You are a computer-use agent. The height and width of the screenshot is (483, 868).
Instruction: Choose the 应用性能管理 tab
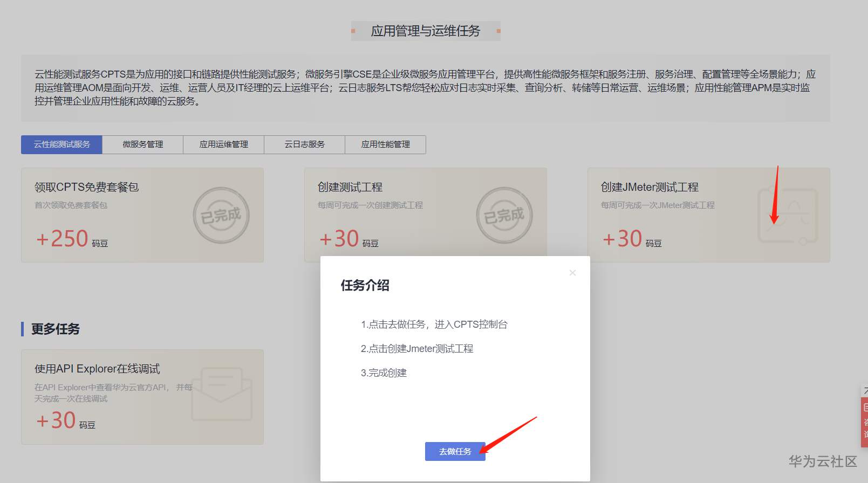pos(386,144)
